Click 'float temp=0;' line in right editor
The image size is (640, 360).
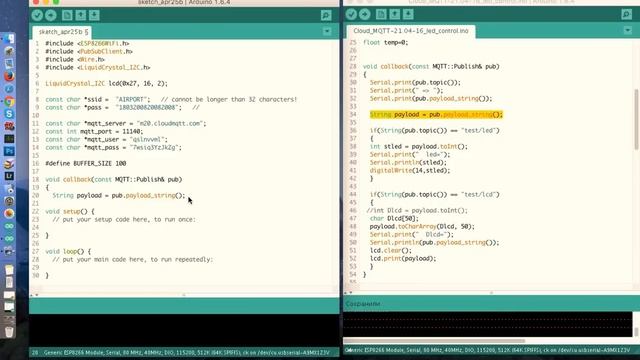coord(385,42)
